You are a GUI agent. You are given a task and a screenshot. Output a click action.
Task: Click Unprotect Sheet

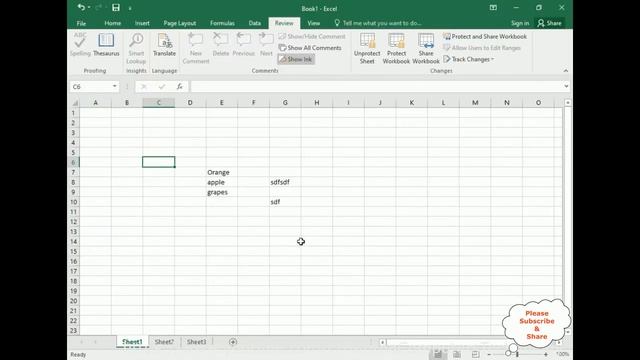click(367, 48)
